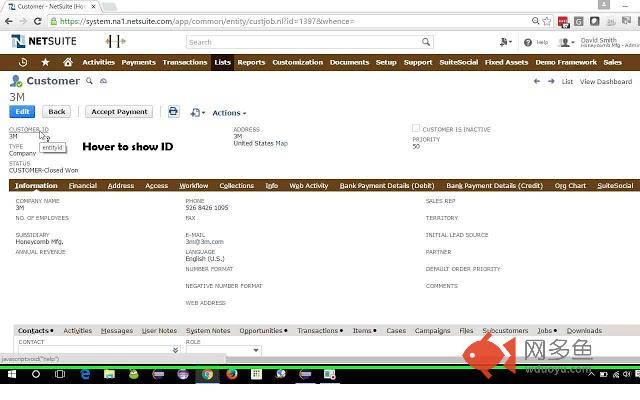Open the Role dropdown in Contacts
This screenshot has width=640, height=400.
pyautogui.click(x=222, y=350)
